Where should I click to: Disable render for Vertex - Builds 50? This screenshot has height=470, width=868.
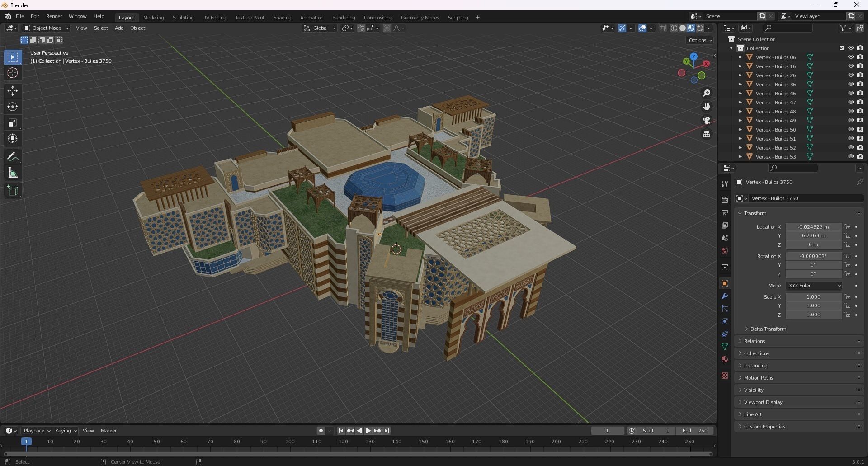860,129
